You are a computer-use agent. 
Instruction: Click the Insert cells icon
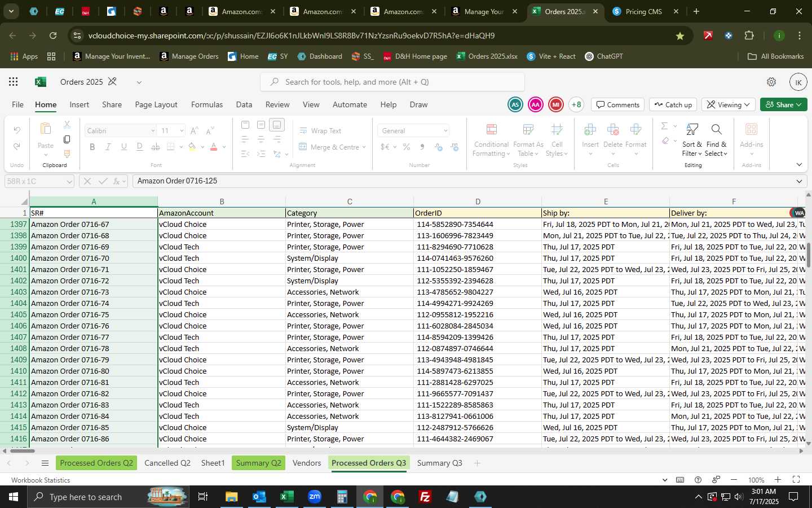[x=590, y=130]
